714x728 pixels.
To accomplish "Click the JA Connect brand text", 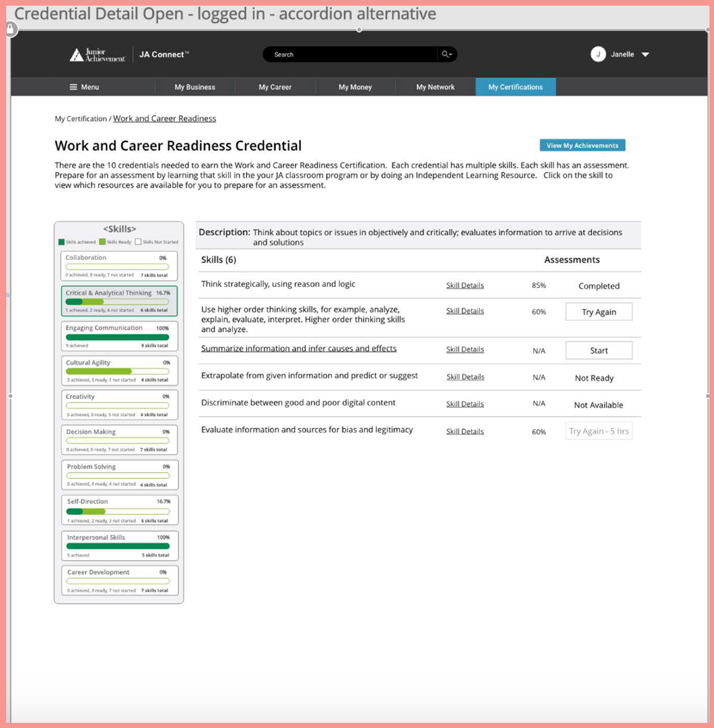I will [164, 54].
